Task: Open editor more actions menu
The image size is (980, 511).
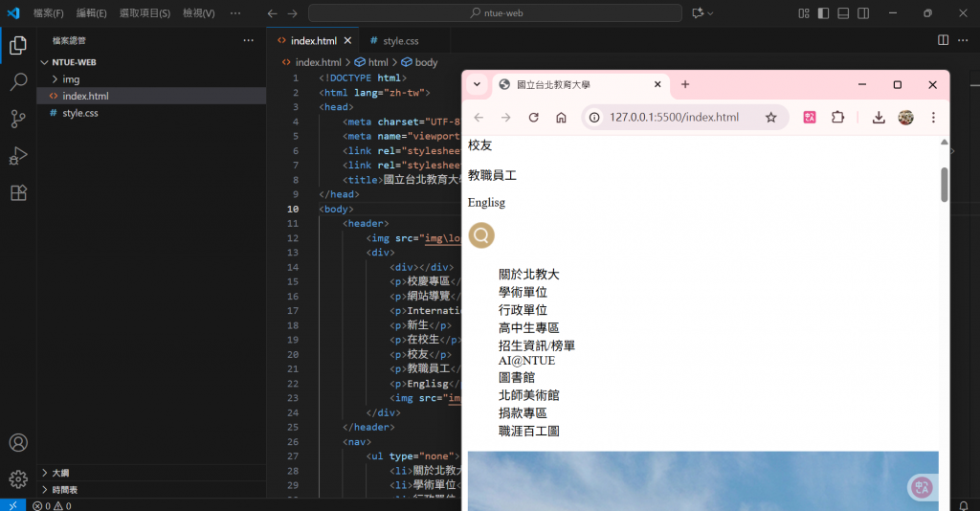Action: point(963,40)
